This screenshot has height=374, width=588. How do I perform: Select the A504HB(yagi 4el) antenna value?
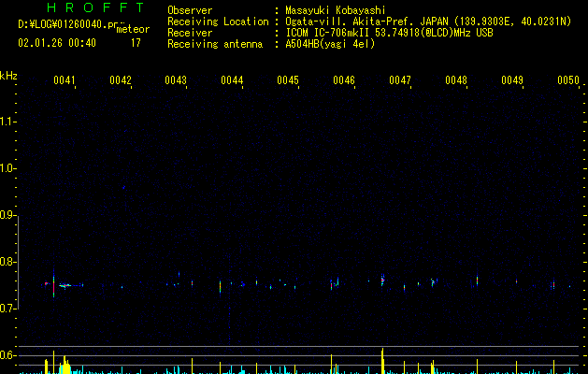pos(330,44)
